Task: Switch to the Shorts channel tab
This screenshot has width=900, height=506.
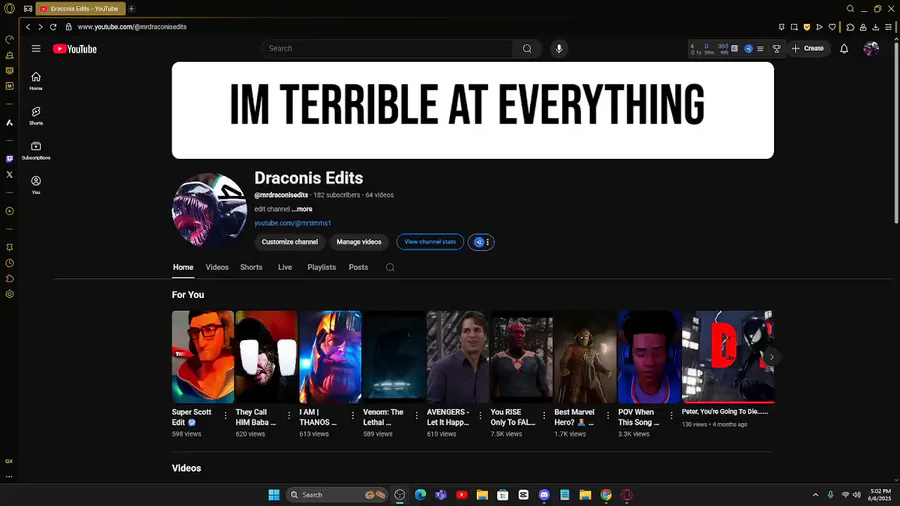Action: pos(251,267)
